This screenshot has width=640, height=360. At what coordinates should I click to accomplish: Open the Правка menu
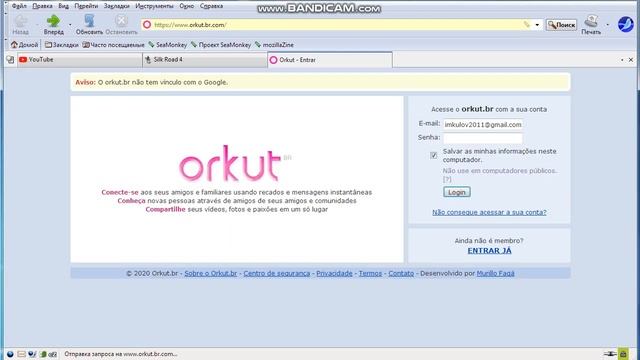pyautogui.click(x=42, y=6)
